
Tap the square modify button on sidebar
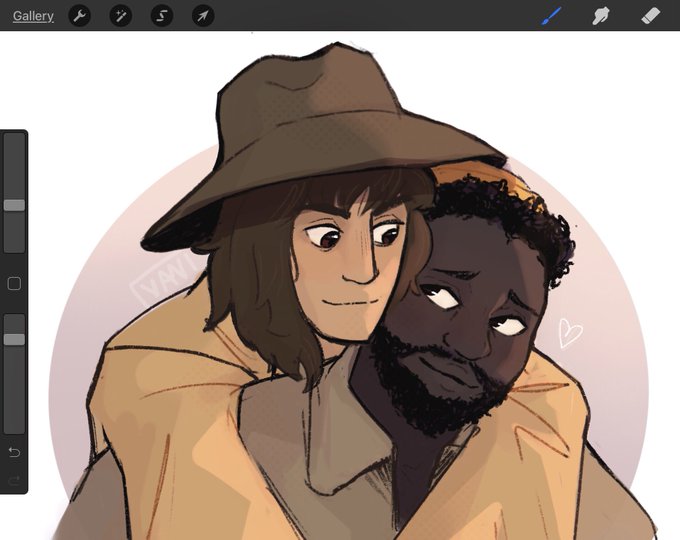14,284
